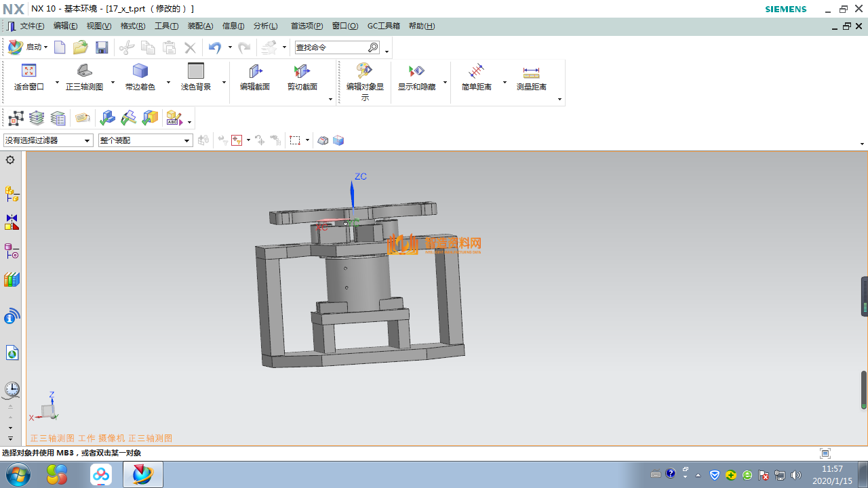Toggle the Clip Section (剪切截面) button

tap(302, 77)
